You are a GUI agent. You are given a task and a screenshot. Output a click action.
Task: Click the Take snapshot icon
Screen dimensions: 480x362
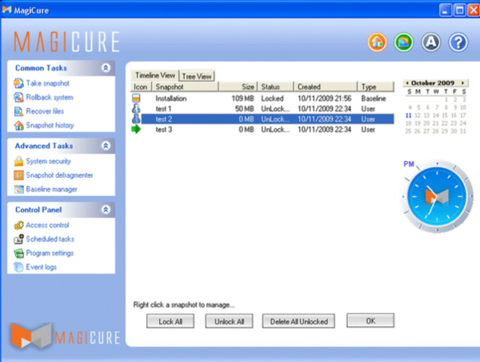(18, 83)
